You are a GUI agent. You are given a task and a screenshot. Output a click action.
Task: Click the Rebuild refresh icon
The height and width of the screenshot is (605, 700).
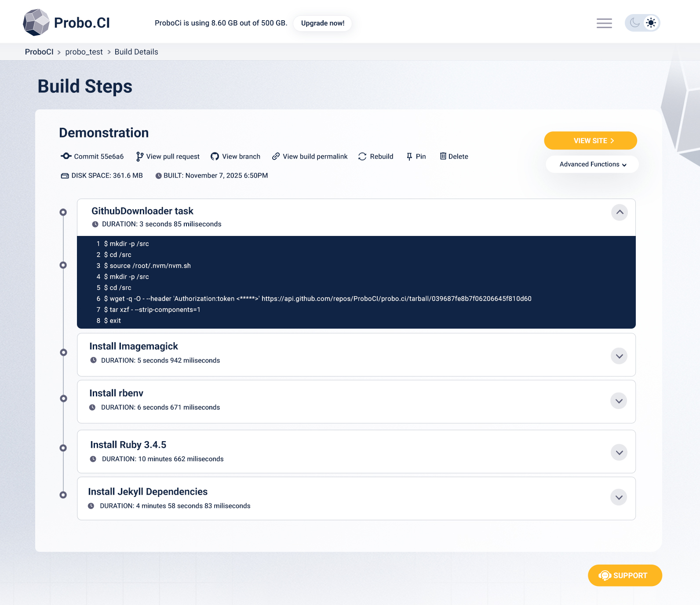coord(362,156)
